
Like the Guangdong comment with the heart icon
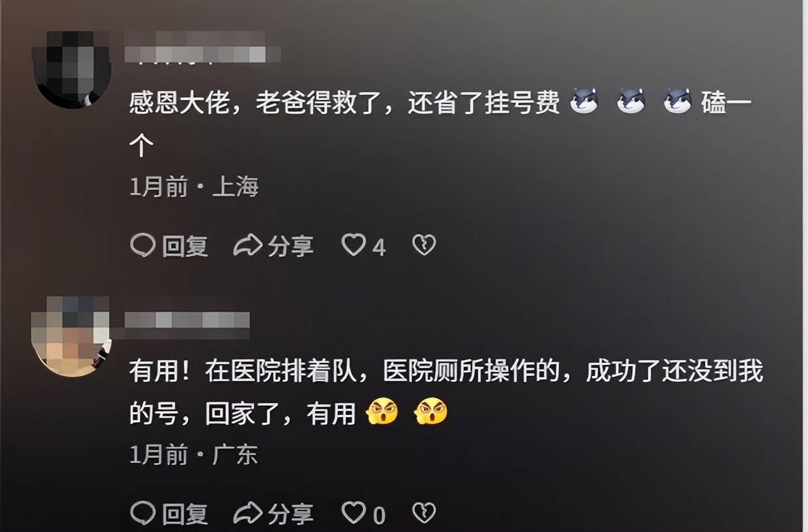354,513
